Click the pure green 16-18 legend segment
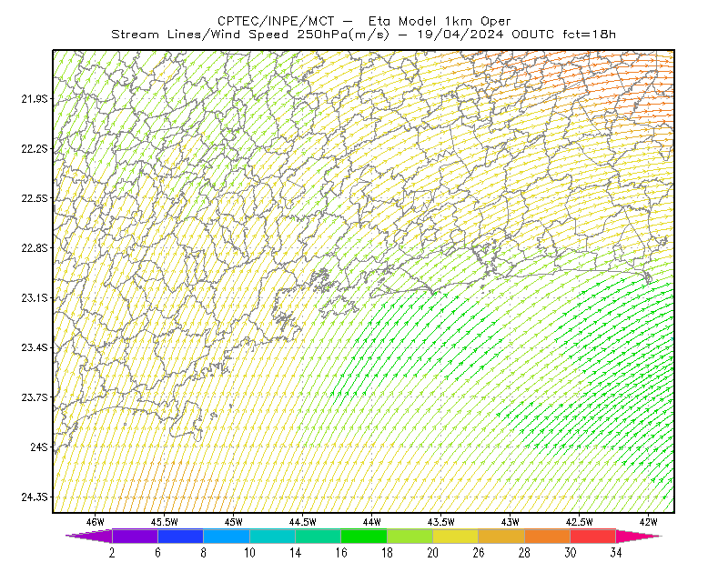Image resolution: width=728 pixels, height=562 pixels. (364, 536)
